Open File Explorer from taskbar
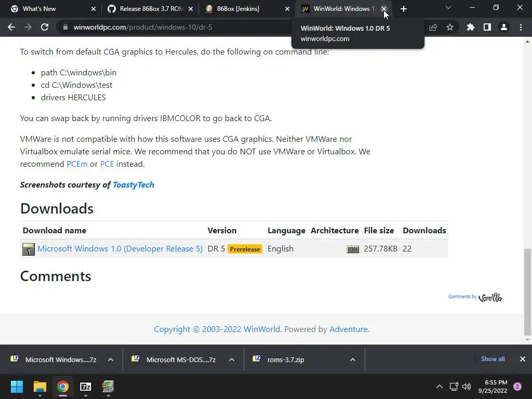Viewport: 532px width, 399px height. pos(39,387)
